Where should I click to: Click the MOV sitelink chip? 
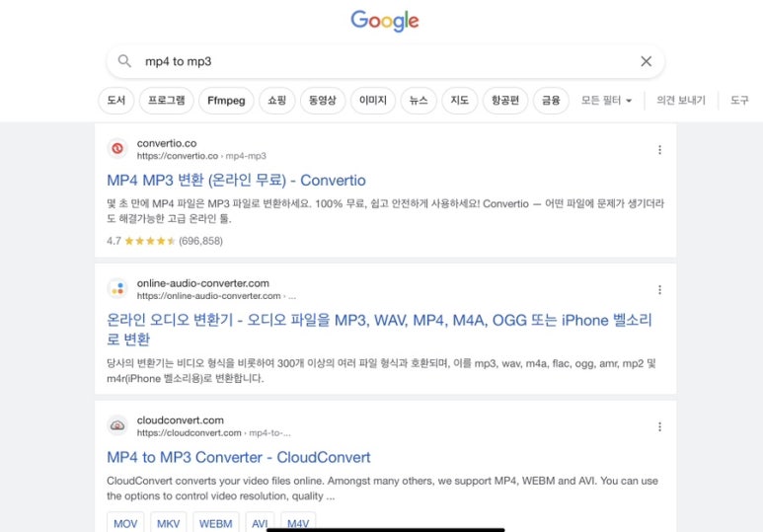pyautogui.click(x=125, y=523)
